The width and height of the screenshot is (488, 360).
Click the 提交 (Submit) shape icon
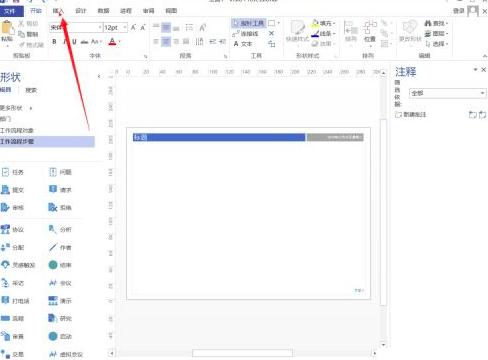pos(5,190)
